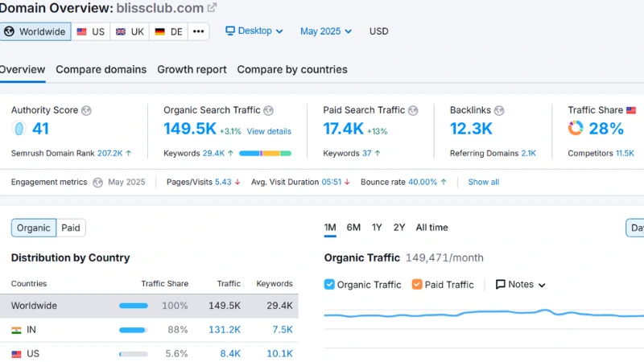Click keyword position distribution color bar
This screenshot has width=644, height=362.
point(265,153)
